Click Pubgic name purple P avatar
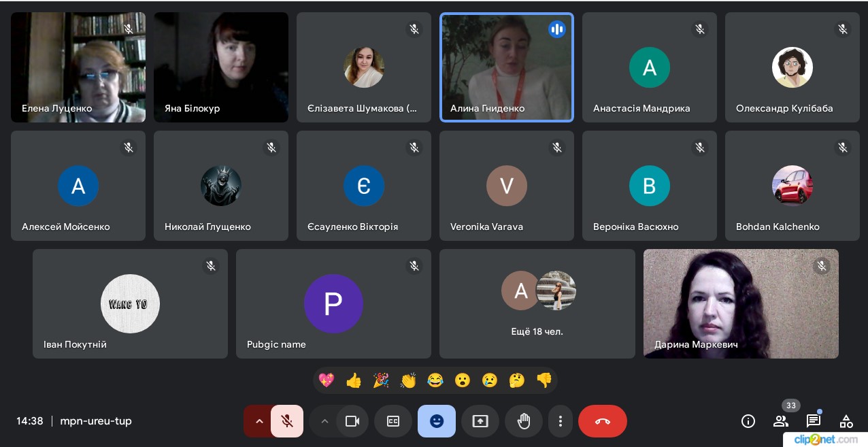 pyautogui.click(x=333, y=303)
